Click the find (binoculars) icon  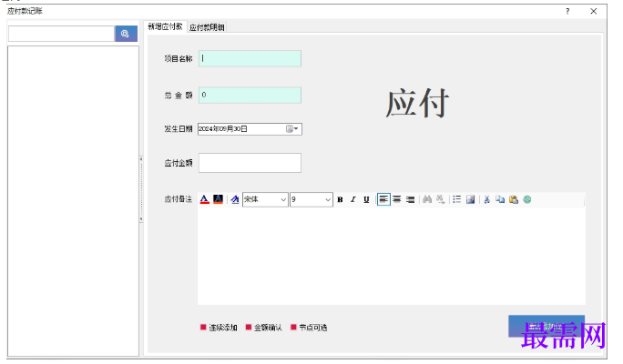427,199
